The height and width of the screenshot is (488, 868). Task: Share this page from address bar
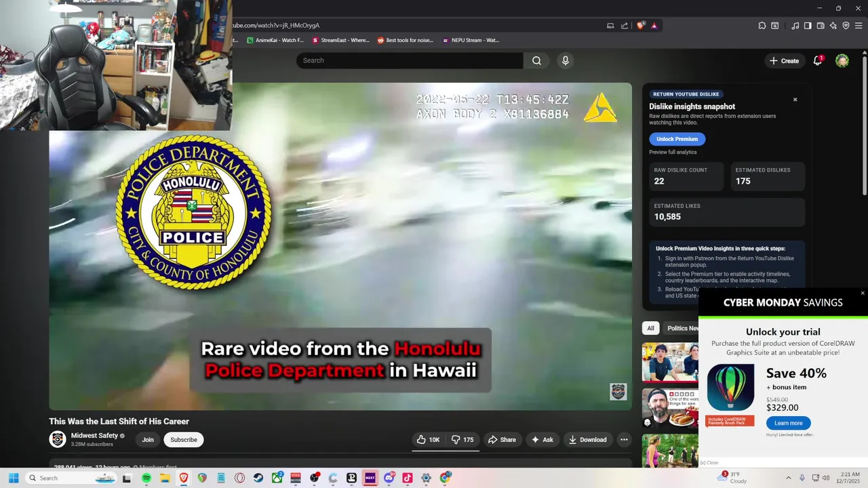625,26
